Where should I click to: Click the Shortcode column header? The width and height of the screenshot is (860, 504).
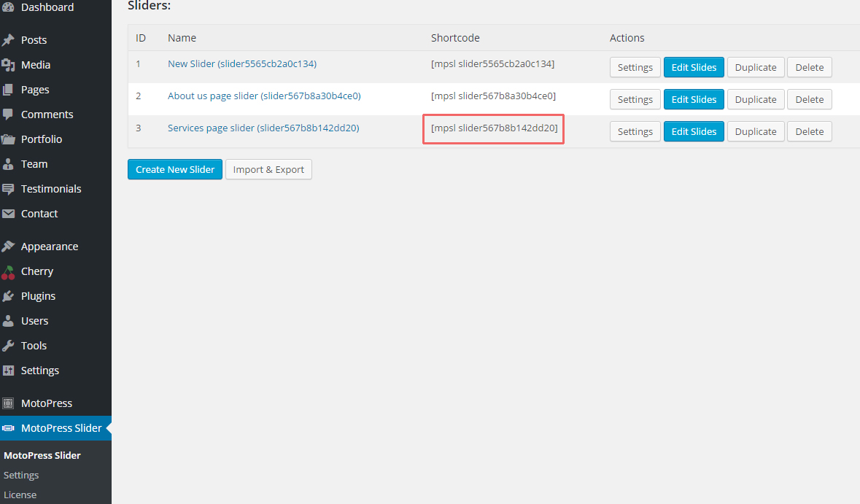coord(455,38)
